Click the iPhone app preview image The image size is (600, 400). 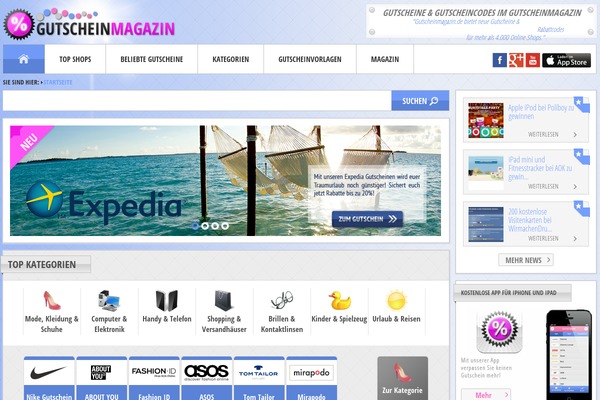[569, 354]
